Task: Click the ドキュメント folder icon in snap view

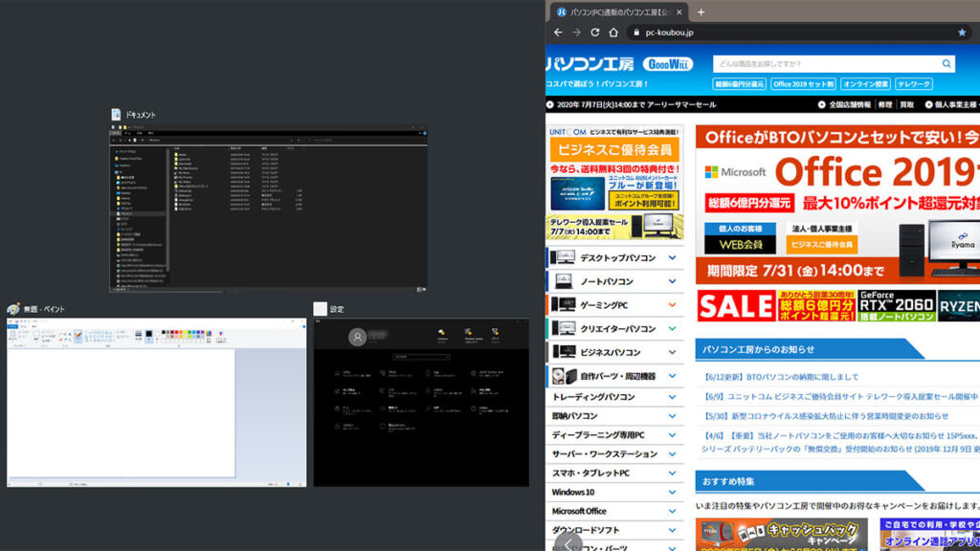Action: click(x=116, y=115)
